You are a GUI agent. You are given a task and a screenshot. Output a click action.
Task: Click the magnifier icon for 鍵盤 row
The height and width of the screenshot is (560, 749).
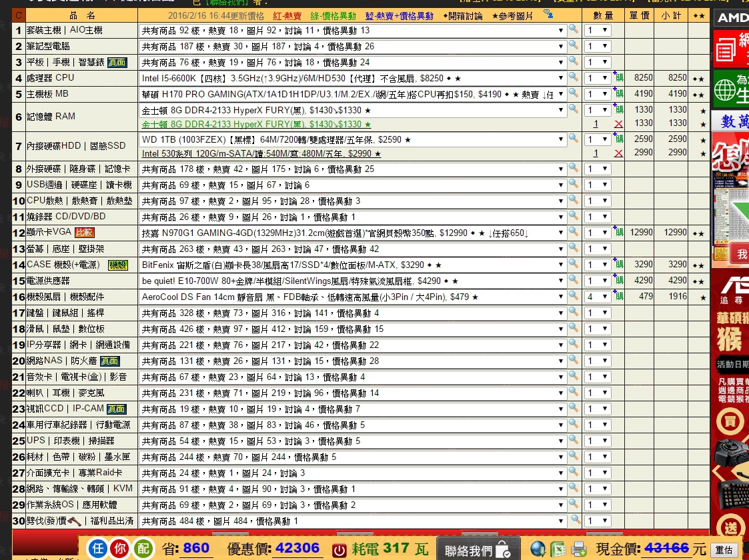point(573,312)
